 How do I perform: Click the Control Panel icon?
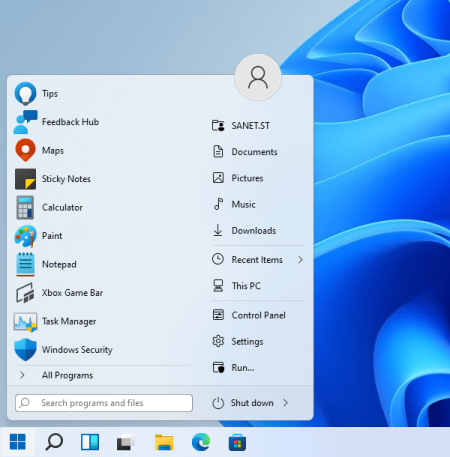click(218, 315)
